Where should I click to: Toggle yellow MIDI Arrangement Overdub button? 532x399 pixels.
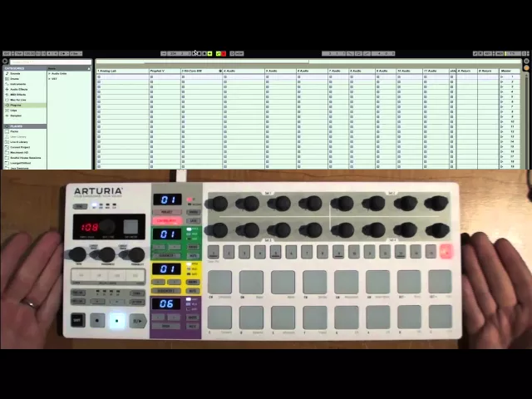[x=209, y=53]
